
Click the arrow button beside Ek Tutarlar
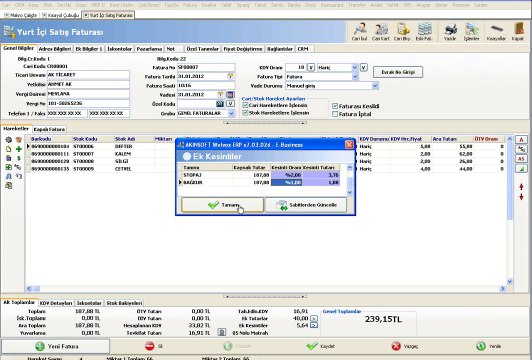(314, 319)
